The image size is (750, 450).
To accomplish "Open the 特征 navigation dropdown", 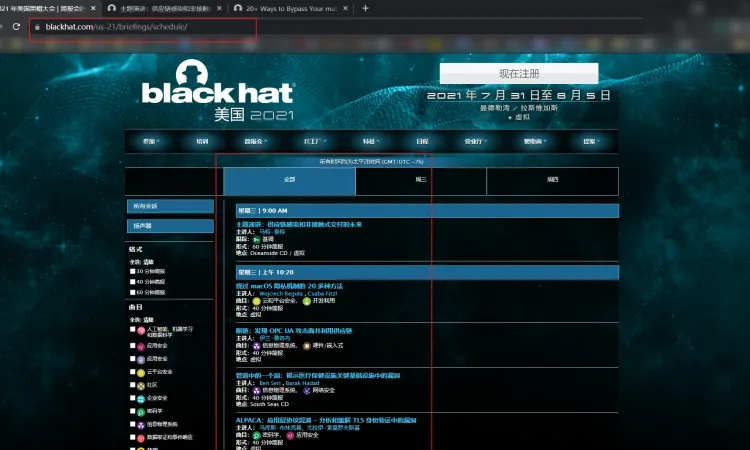I will tap(371, 142).
